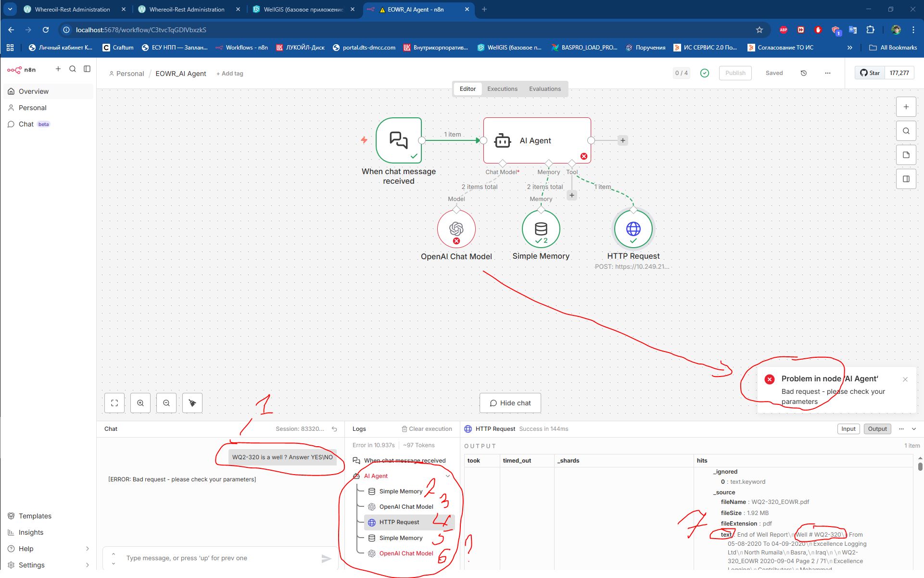Open workflow history clock icon

click(803, 73)
